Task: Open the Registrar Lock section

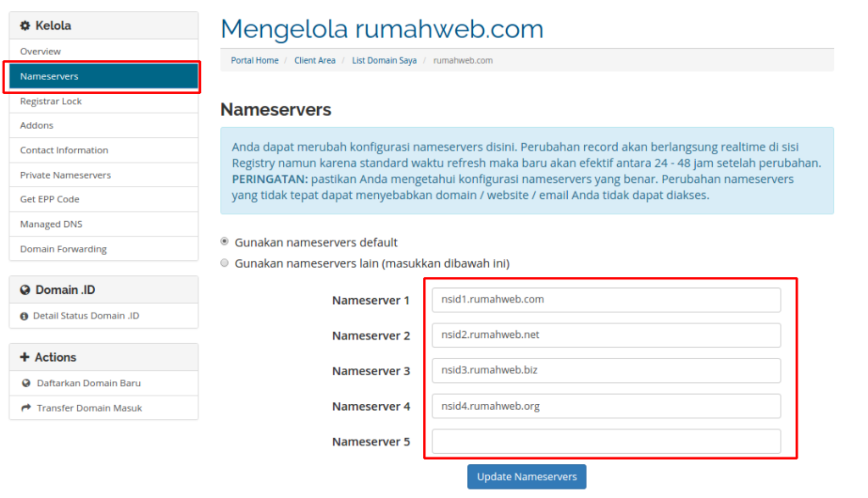Action: coord(103,101)
